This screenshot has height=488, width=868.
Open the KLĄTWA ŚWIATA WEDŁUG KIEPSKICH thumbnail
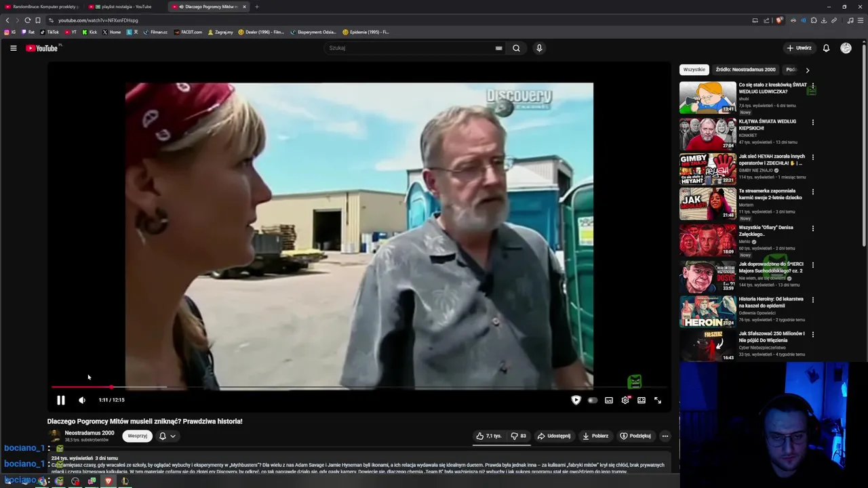[707, 134]
